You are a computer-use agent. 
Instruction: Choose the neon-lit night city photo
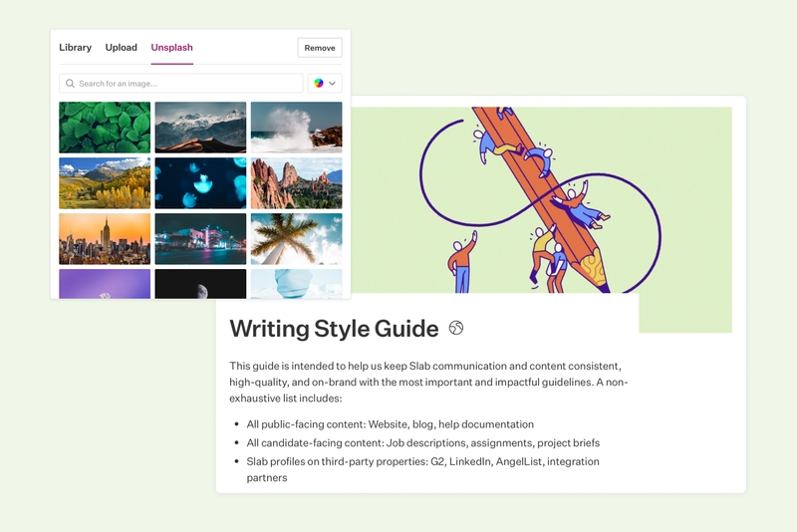pyautogui.click(x=200, y=238)
